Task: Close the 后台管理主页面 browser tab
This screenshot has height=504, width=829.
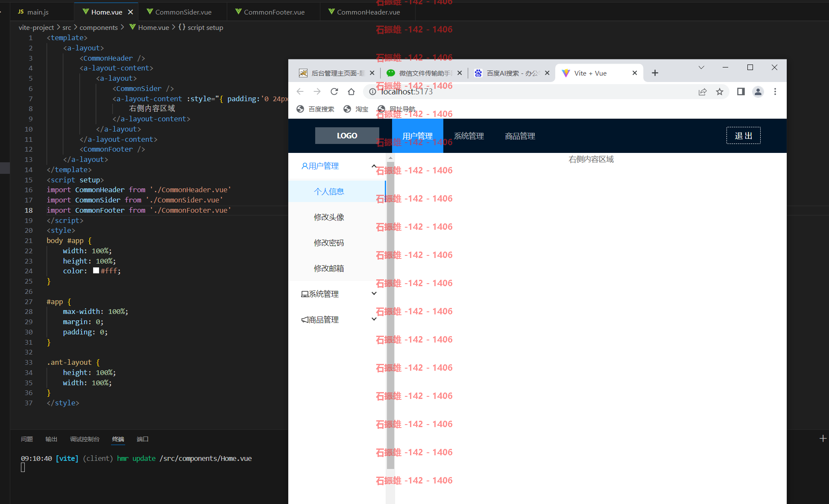Action: (x=372, y=73)
